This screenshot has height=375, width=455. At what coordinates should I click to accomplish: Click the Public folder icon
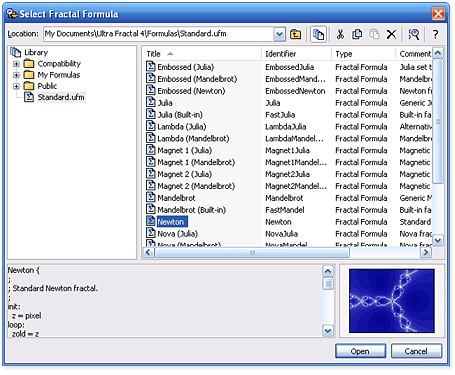(29, 86)
